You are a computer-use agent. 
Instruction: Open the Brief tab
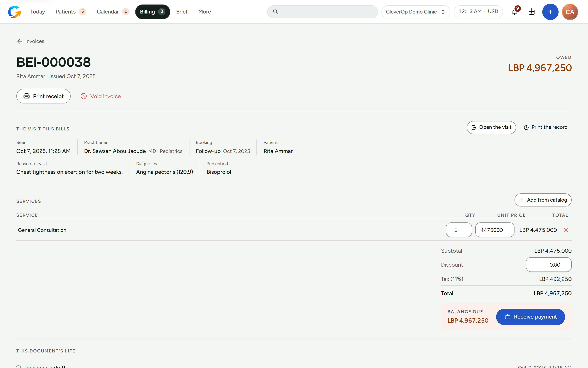(182, 12)
